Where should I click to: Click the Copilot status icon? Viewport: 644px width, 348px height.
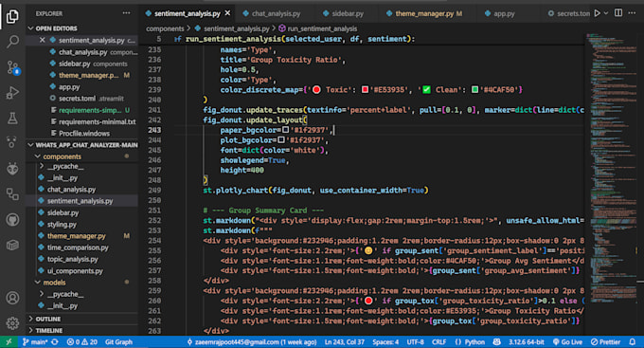497,341
